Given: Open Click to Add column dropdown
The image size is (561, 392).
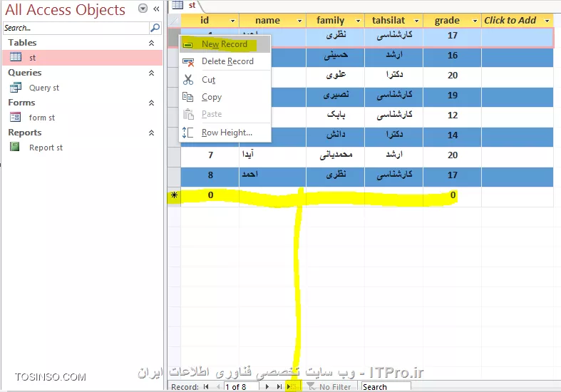Looking at the screenshot, I should 547,21.
